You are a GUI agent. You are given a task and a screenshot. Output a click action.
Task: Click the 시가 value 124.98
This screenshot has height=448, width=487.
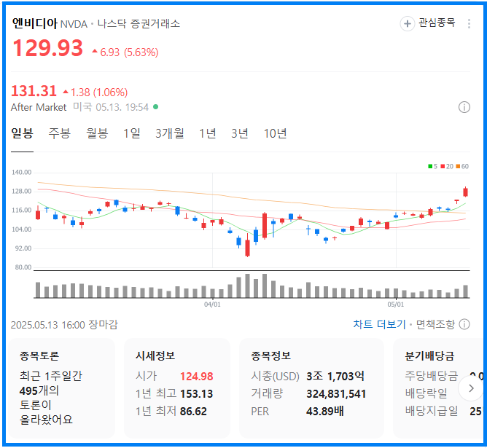(197, 377)
